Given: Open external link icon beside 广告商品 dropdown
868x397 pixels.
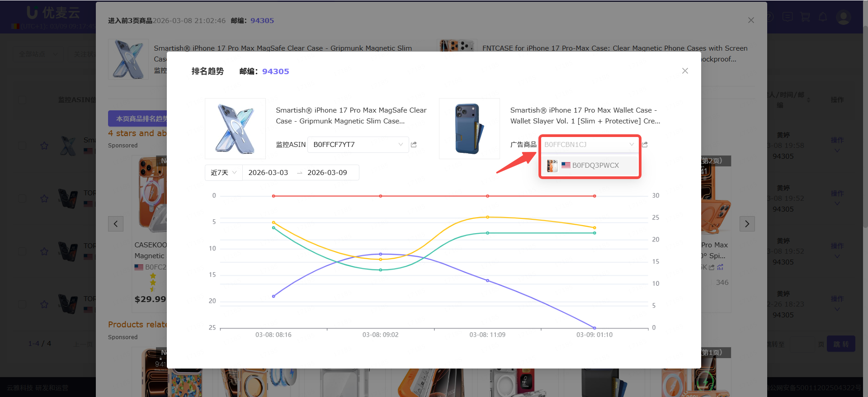Looking at the screenshot, I should click(645, 145).
